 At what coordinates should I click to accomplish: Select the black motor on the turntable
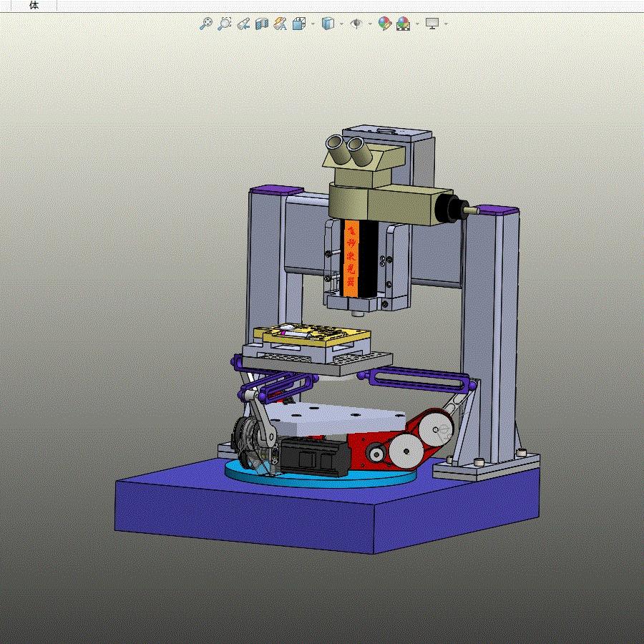point(316,457)
